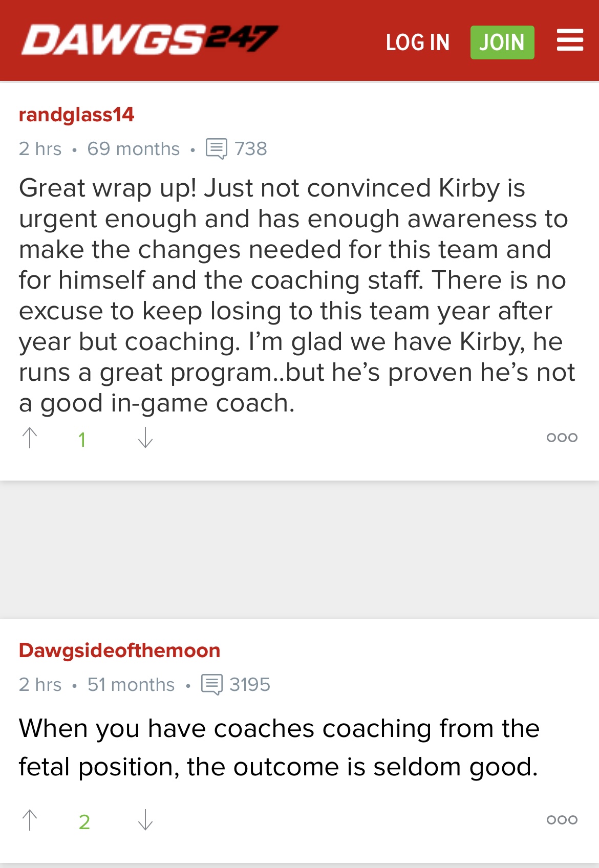This screenshot has width=599, height=868.
Task: Click the 738 posts number for randglass14
Action: pos(251,149)
